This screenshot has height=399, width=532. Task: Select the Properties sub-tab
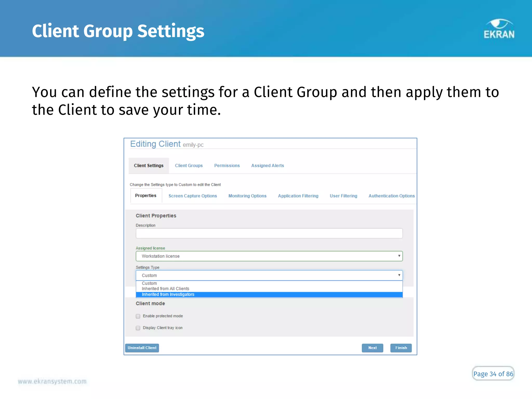[x=146, y=196]
